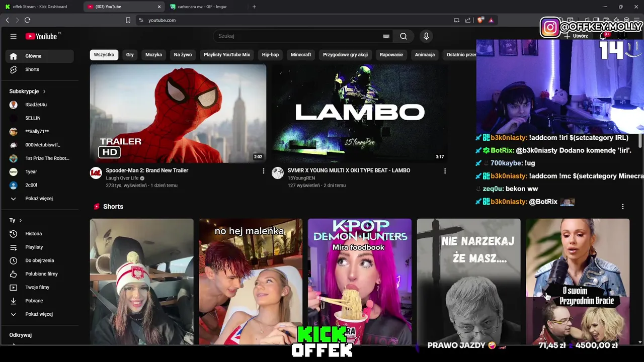Image resolution: width=644 pixels, height=362 pixels.
Task: Click the bookmark icon beside the address bar
Action: click(x=128, y=20)
